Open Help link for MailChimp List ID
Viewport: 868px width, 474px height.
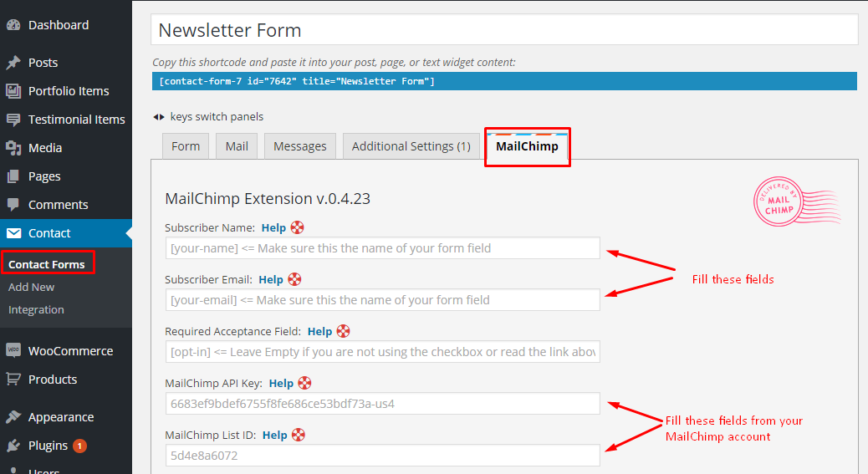click(x=274, y=435)
